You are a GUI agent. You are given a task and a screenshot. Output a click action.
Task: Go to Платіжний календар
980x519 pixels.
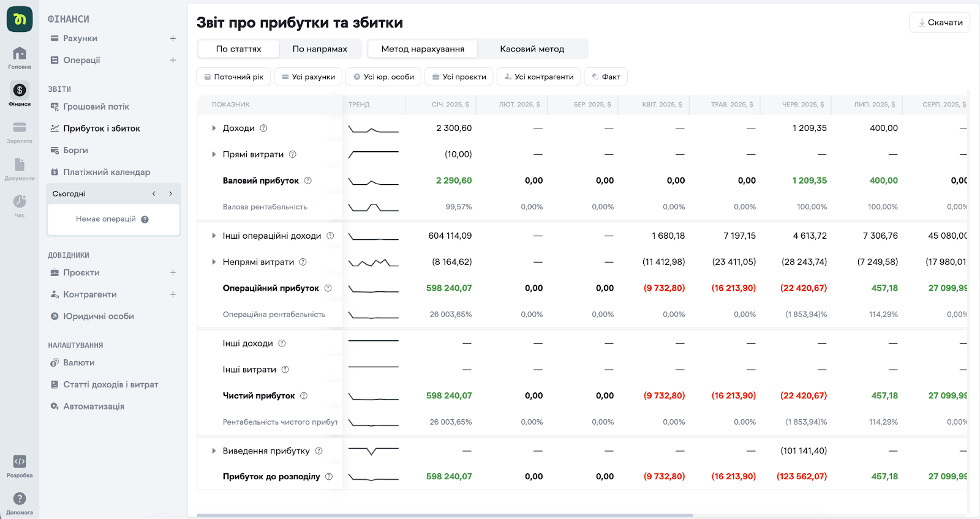pos(107,172)
